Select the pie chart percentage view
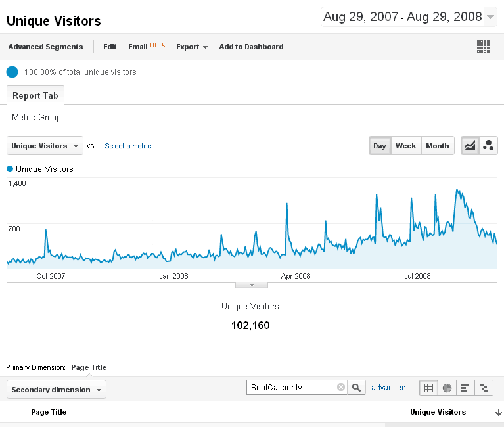Image resolution: width=504 pixels, height=427 pixels. 447,388
